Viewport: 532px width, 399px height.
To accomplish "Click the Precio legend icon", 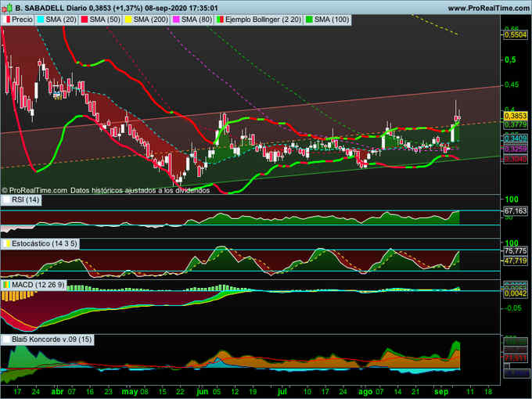I will (8, 19).
